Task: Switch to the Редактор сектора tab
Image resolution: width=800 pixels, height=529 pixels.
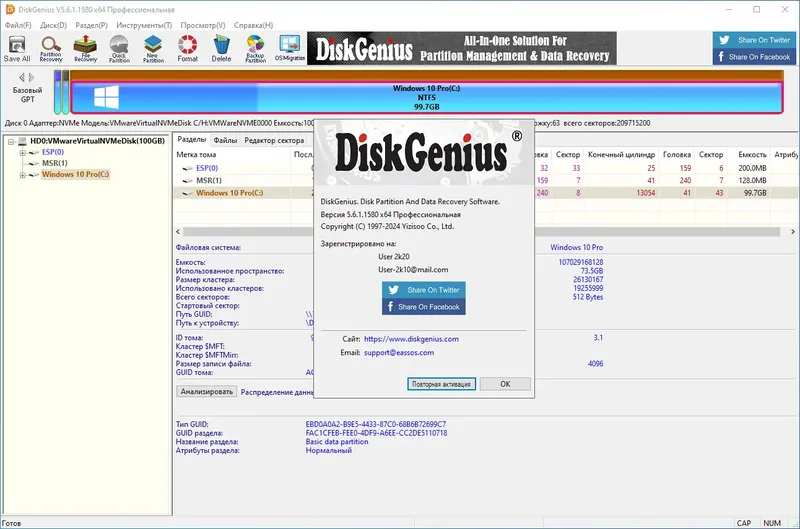Action: point(274,140)
